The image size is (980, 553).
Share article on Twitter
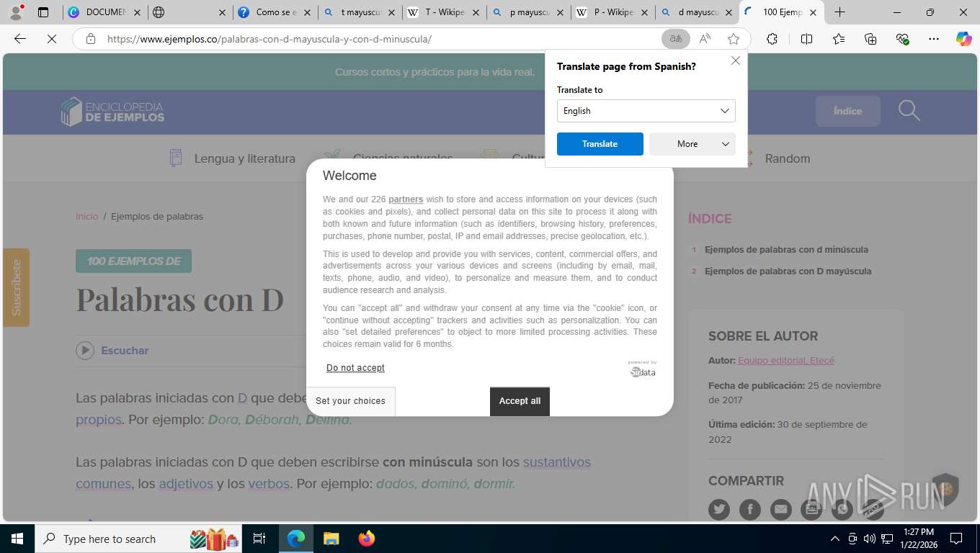[x=718, y=510]
